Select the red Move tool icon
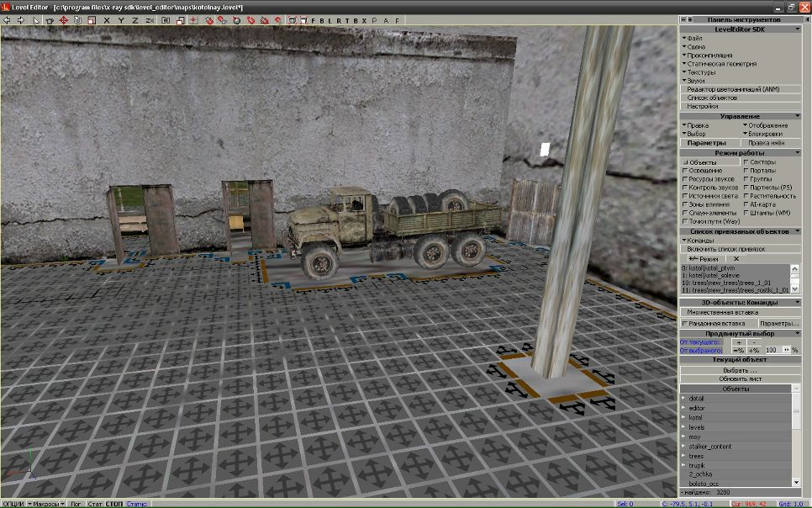Image resolution: width=812 pixels, height=508 pixels. point(63,19)
